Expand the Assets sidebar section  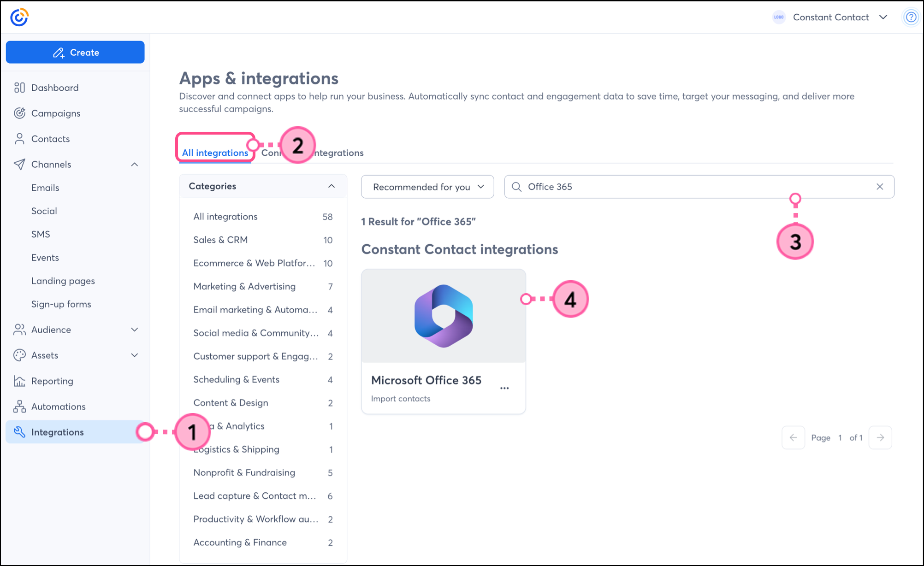134,355
